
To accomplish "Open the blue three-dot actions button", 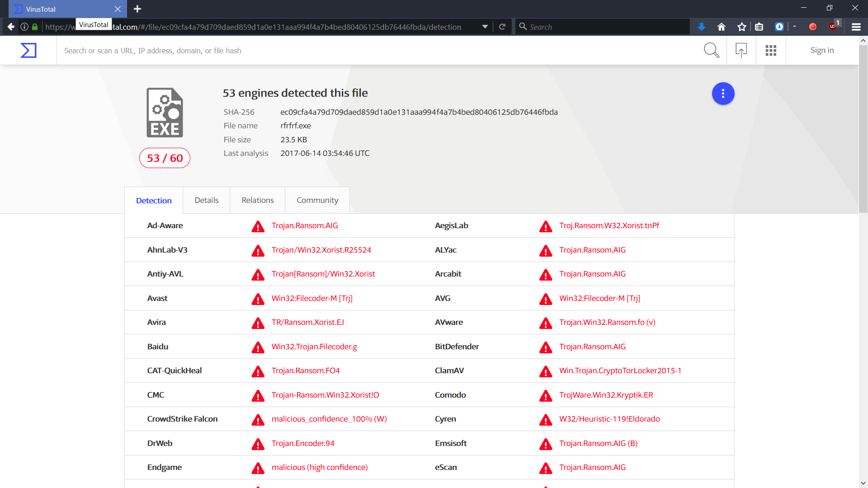I will coord(723,94).
